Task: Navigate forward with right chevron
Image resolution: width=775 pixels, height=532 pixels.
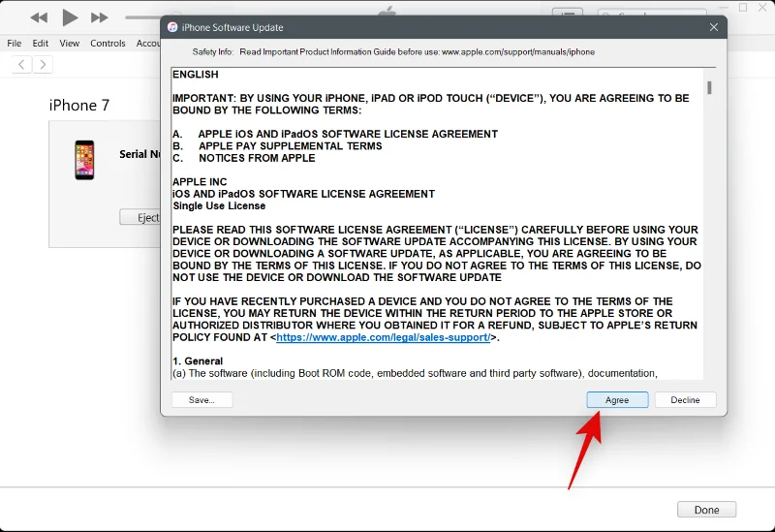Action: tap(43, 65)
